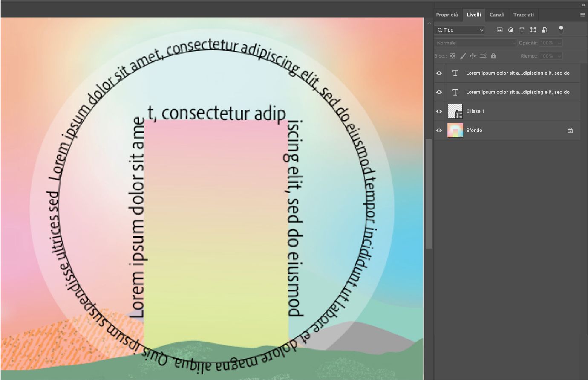Hide the Sfondo layer
This screenshot has height=380, width=588.
click(439, 130)
